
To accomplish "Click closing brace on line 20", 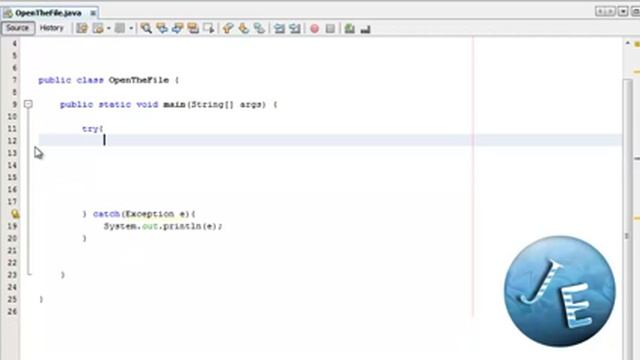I will [x=84, y=238].
